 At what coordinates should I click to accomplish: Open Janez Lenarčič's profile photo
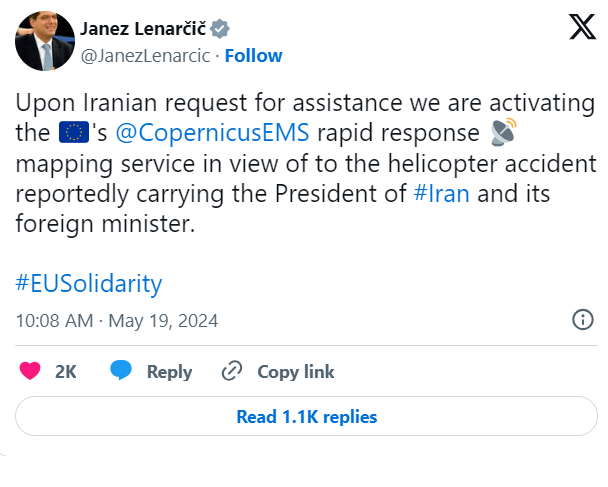coord(45,41)
